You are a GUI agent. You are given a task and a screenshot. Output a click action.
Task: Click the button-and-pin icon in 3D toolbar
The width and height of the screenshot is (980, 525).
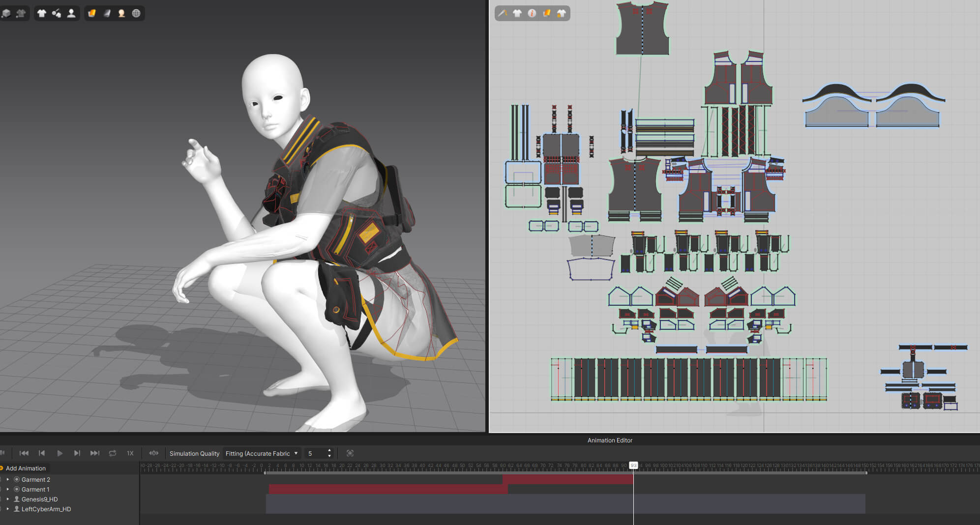pyautogui.click(x=57, y=13)
